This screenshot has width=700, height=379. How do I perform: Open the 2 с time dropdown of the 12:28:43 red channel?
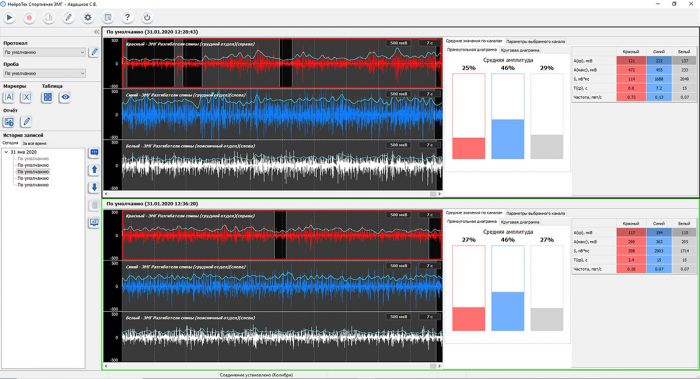(429, 43)
